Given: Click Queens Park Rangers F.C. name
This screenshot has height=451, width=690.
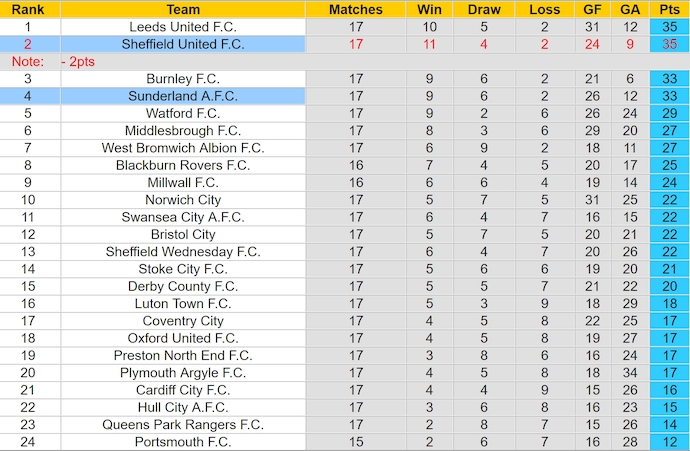Looking at the screenshot, I should point(183,425).
